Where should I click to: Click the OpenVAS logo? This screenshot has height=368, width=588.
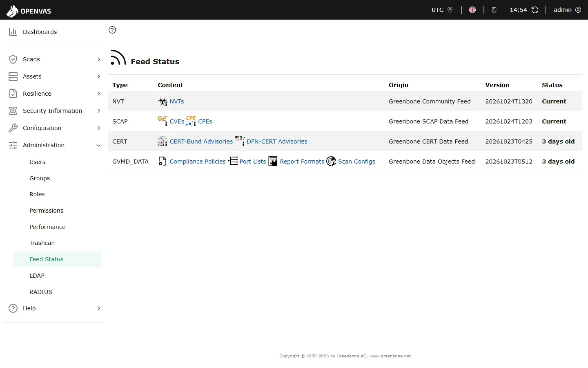tap(29, 11)
